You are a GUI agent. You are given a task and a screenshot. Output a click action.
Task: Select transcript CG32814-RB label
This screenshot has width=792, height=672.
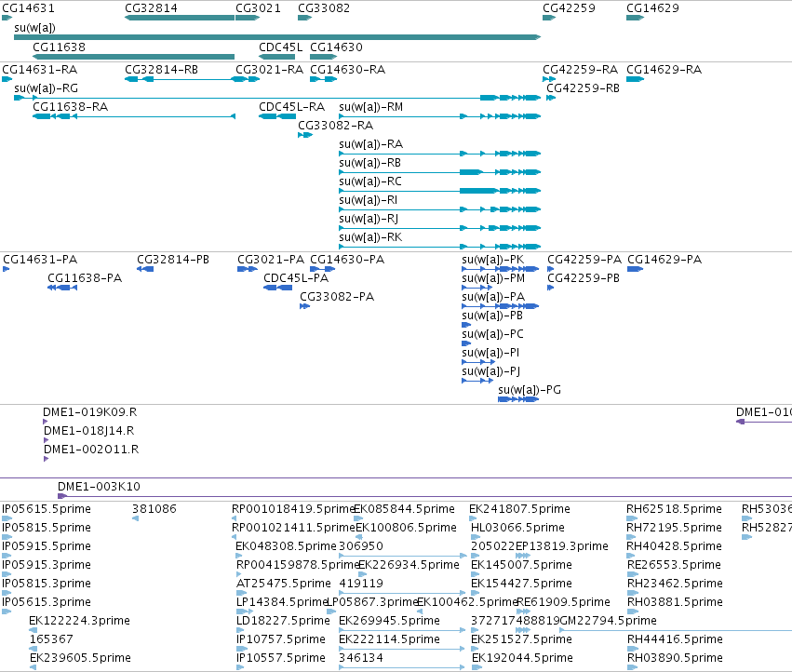pos(162,69)
